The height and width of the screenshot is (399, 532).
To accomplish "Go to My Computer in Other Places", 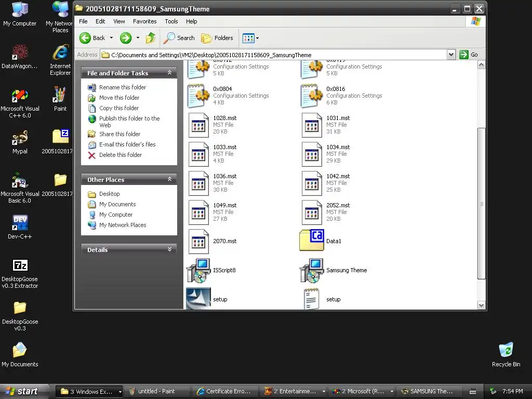I will pos(115,215).
